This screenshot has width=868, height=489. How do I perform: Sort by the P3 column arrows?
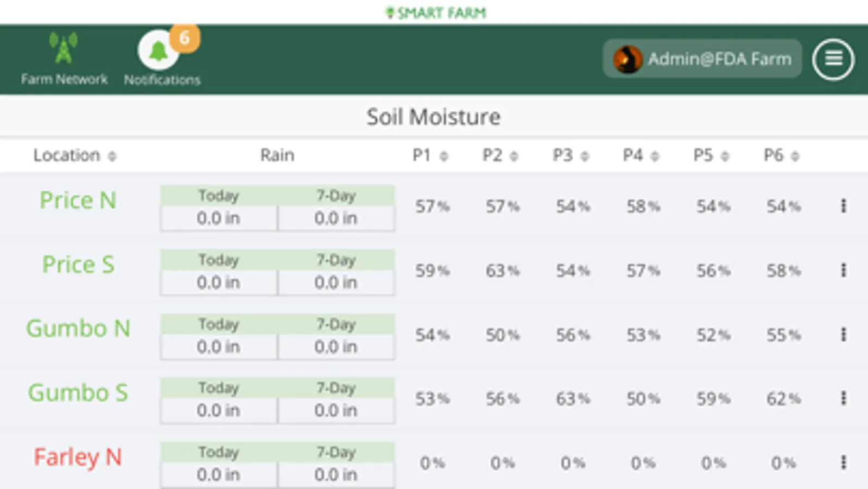pyautogui.click(x=584, y=156)
